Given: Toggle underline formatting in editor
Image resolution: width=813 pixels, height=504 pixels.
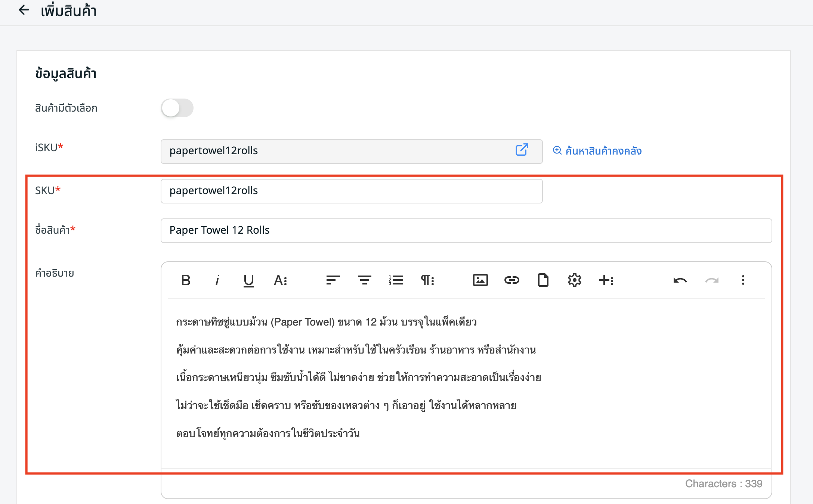Looking at the screenshot, I should pyautogui.click(x=248, y=280).
